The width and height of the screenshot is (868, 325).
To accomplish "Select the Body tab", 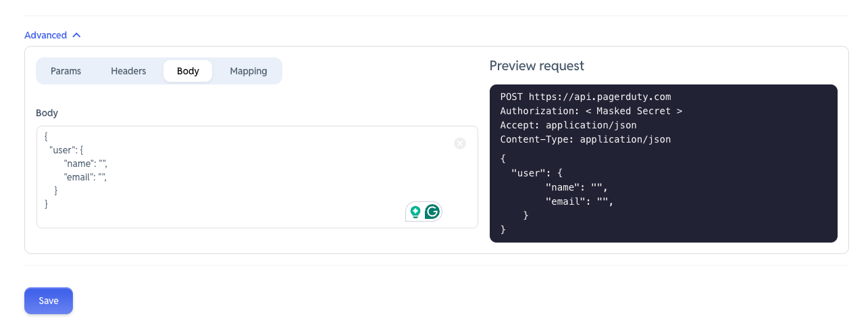I will tap(188, 71).
